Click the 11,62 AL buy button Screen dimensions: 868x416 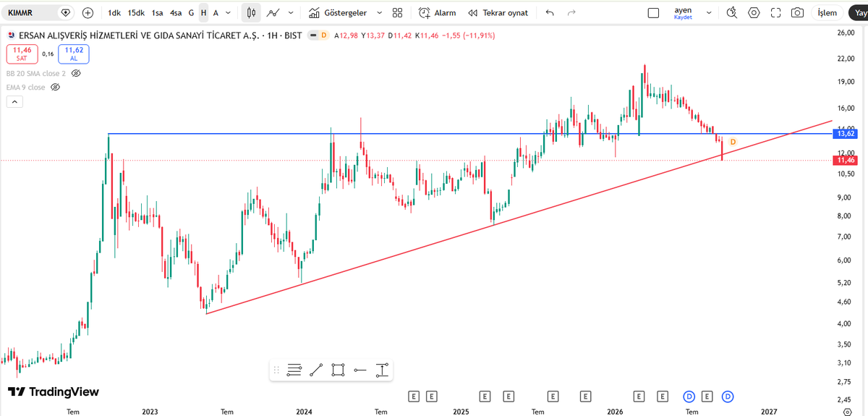(x=74, y=54)
